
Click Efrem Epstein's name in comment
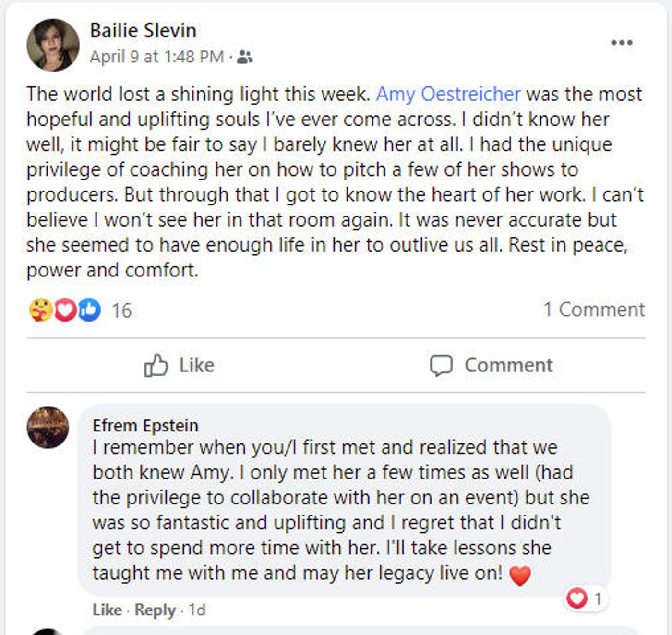[145, 425]
